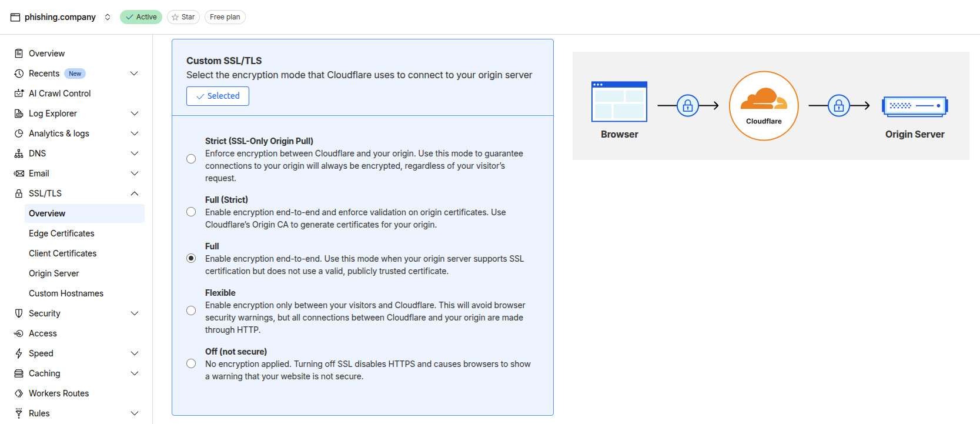
Task: Click the Speed lightning bolt icon
Action: 19,353
